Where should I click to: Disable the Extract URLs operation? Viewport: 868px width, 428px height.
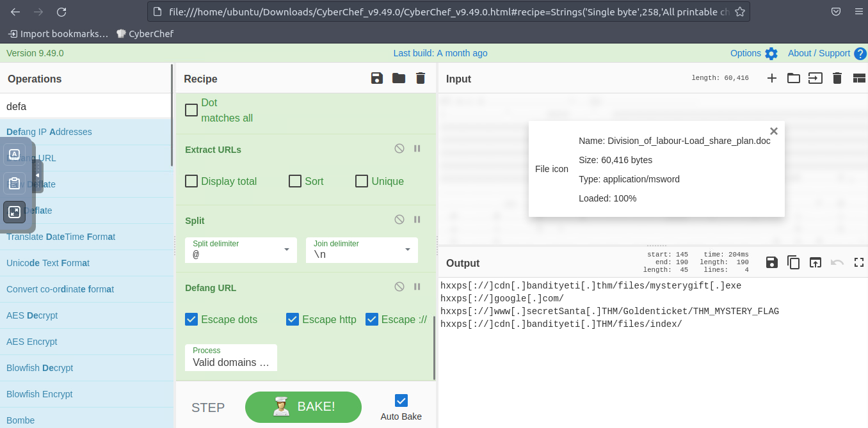click(399, 148)
